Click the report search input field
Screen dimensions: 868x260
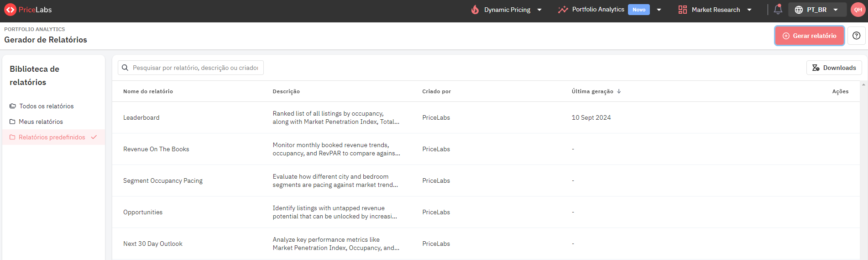(191, 68)
